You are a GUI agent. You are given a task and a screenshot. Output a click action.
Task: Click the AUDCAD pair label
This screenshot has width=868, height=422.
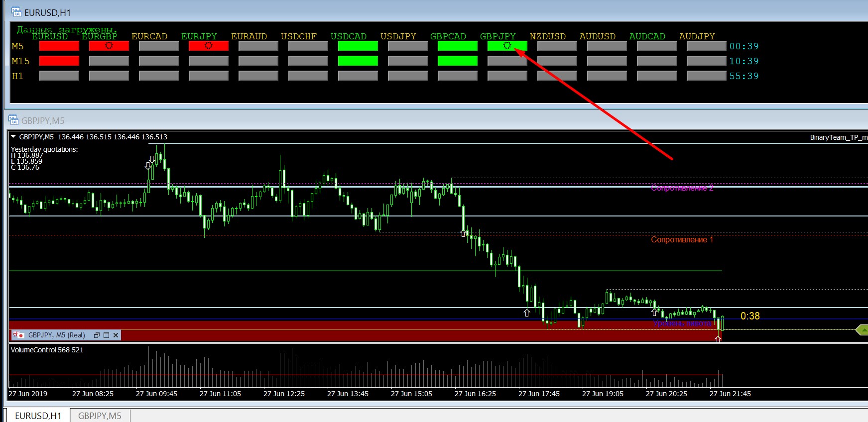coord(647,36)
